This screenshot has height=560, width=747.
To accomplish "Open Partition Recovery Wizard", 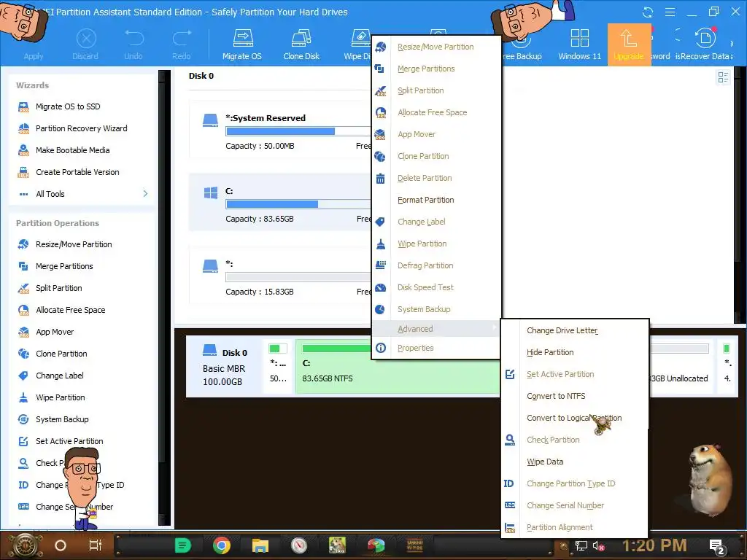I will pos(81,128).
